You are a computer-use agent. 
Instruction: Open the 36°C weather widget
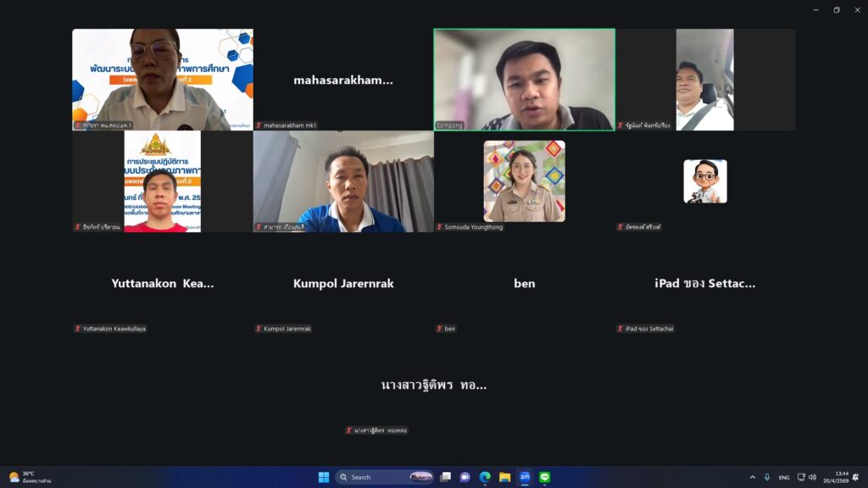pos(30,477)
